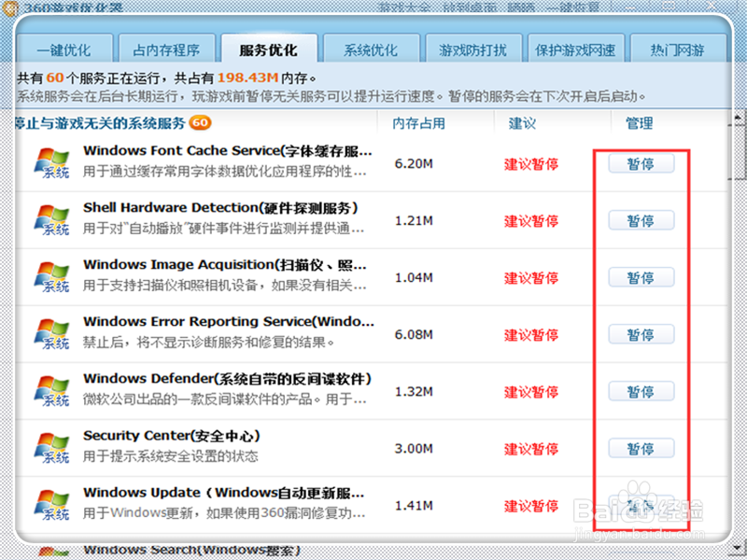The width and height of the screenshot is (747, 560).
Task: Click the 1.41M memory value
Action: (x=414, y=505)
